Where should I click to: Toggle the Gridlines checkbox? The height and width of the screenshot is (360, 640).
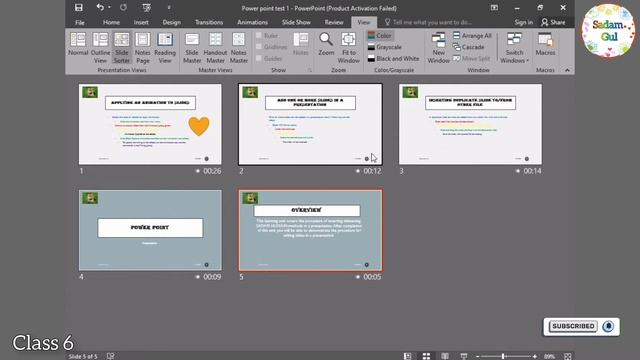[x=259, y=47]
